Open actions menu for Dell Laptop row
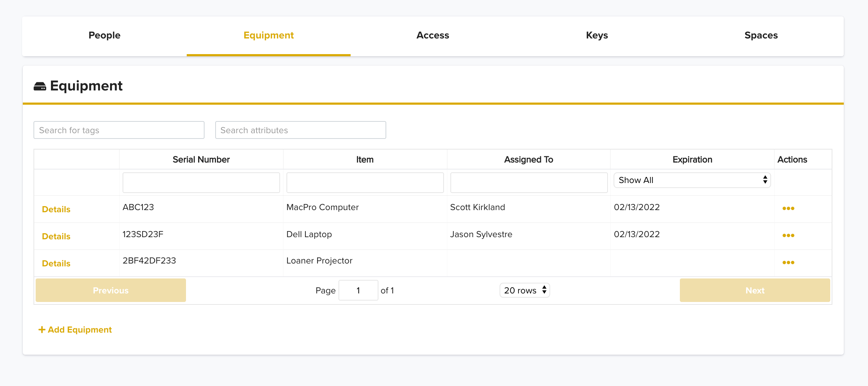 coord(788,235)
